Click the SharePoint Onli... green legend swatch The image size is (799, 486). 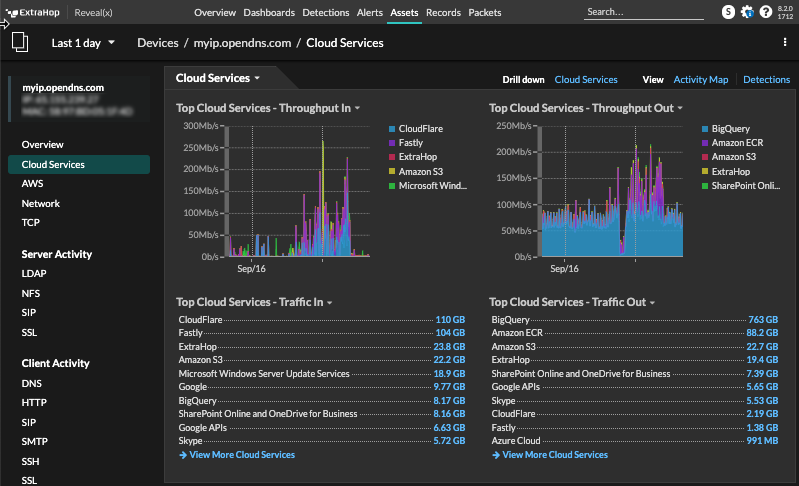(705, 186)
